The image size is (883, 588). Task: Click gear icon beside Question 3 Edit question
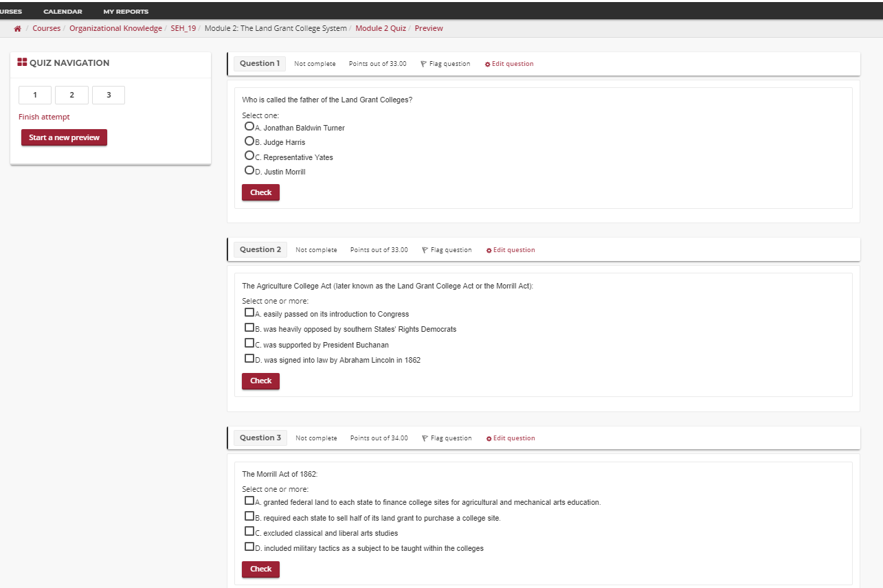489,438
